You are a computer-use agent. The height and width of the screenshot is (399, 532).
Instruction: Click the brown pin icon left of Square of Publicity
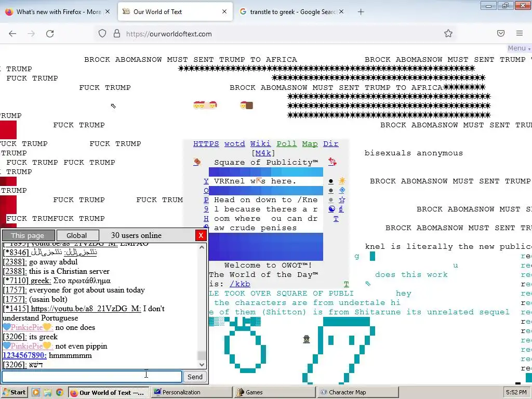coord(197,162)
